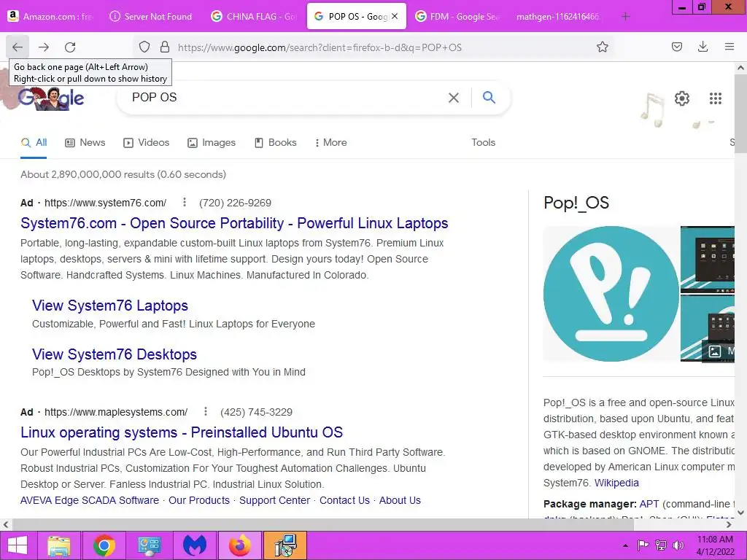Open Google quick settings gear

coord(682,98)
